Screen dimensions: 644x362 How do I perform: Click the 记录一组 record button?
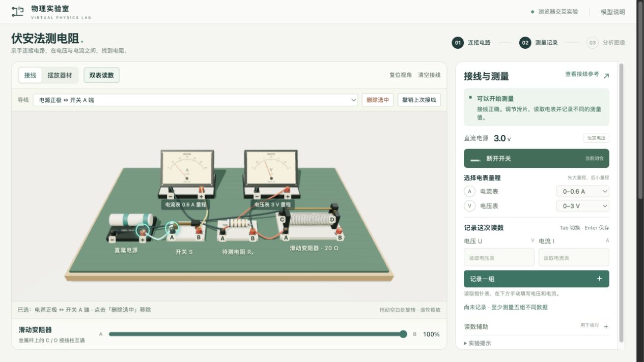[536, 279]
